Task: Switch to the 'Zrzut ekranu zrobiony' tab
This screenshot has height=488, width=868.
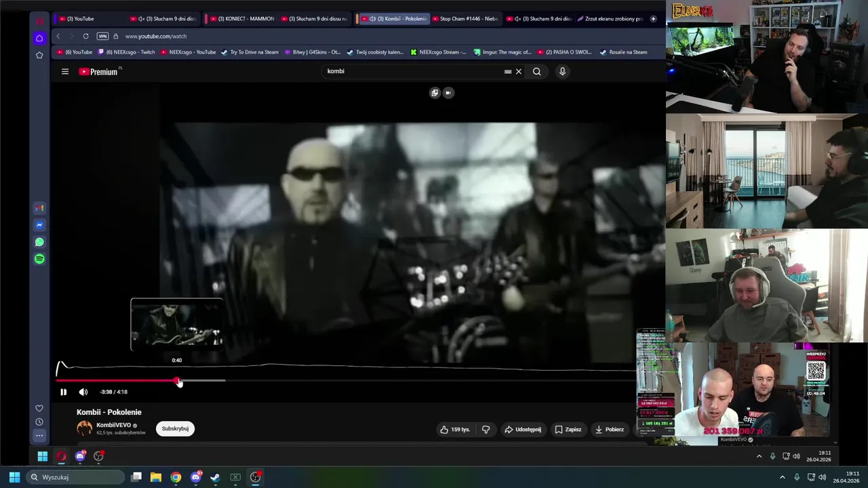Action: point(610,19)
